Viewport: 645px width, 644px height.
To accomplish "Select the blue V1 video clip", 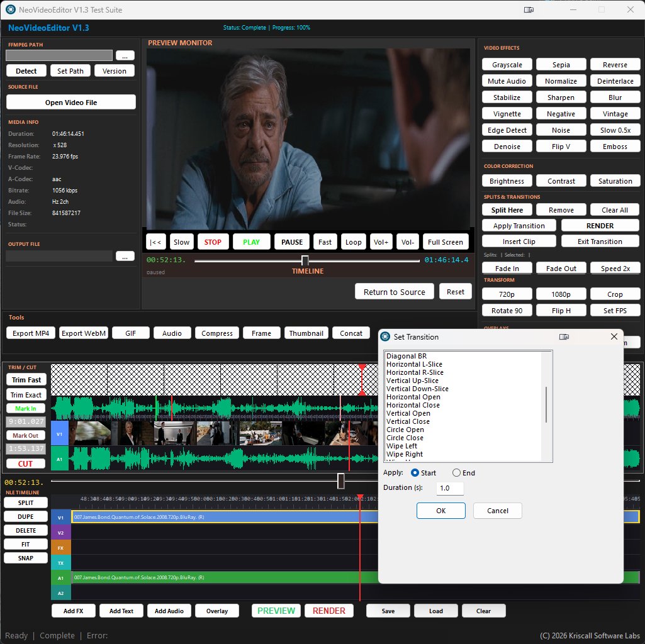I will coord(220,517).
